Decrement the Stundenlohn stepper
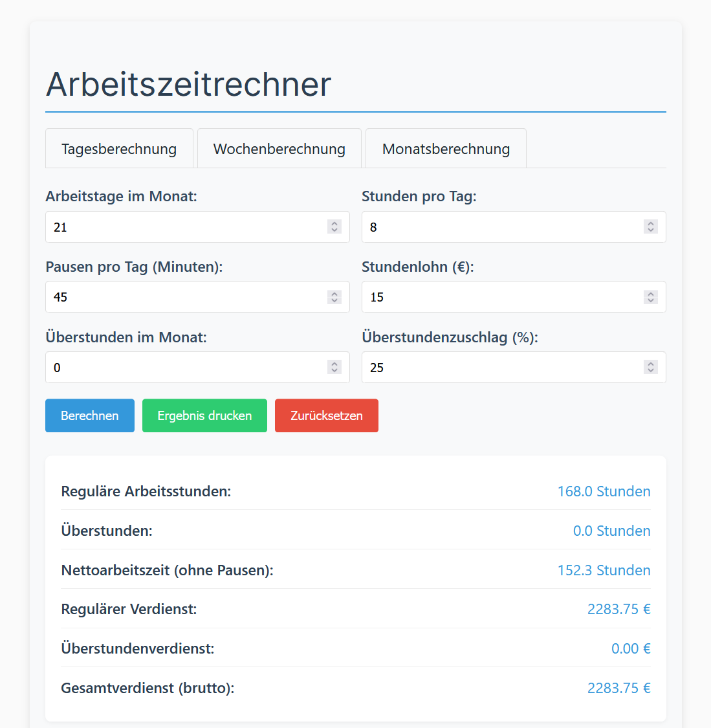 (650, 300)
